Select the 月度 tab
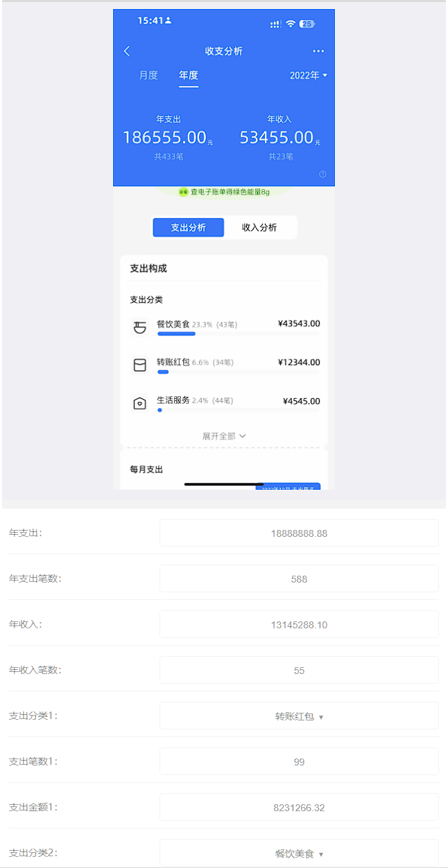Screen dimensions: 448x868 [148, 76]
